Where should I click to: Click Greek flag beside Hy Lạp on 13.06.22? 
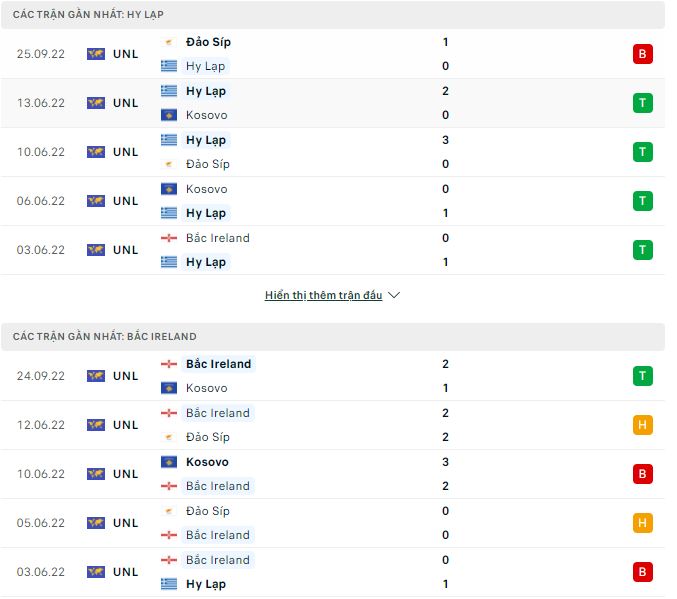[x=169, y=91]
